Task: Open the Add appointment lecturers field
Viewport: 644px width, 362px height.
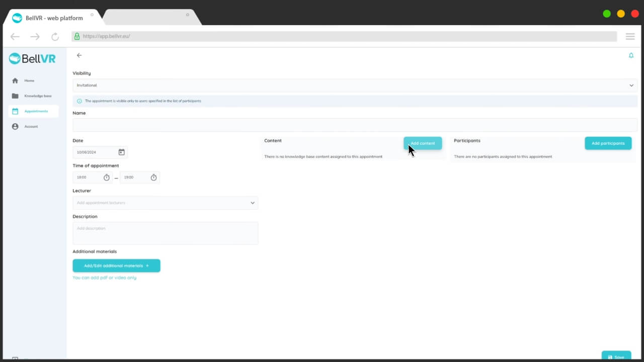Action: [165, 203]
